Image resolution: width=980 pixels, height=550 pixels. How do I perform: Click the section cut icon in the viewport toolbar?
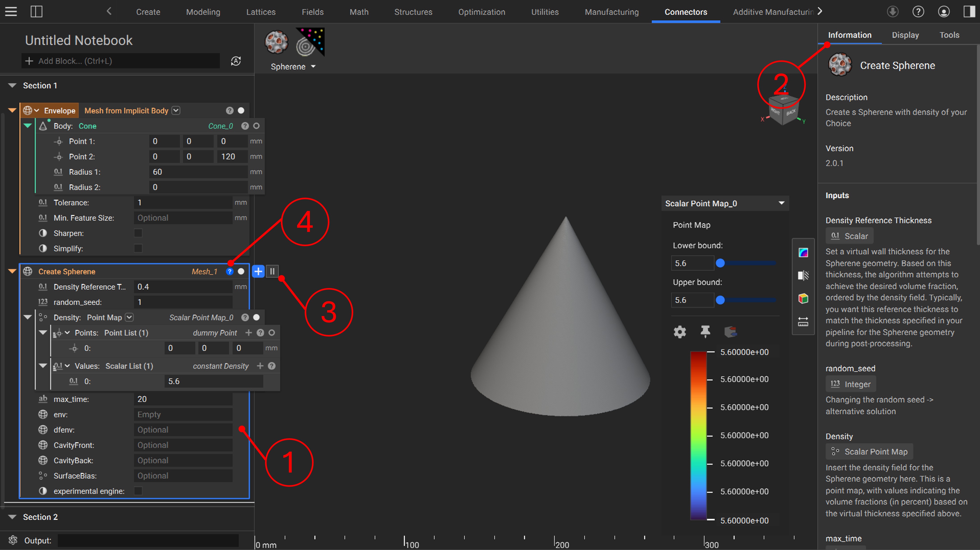(x=803, y=276)
